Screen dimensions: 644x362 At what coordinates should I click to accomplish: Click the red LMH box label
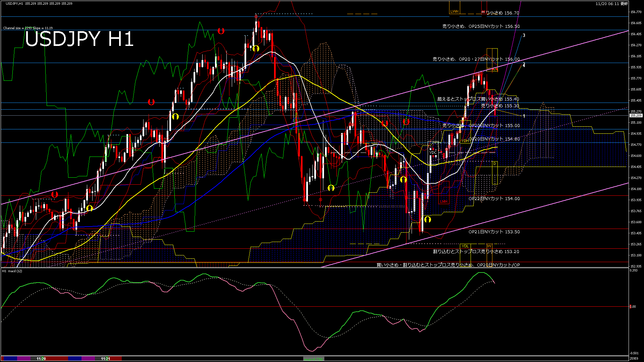tap(443, 201)
